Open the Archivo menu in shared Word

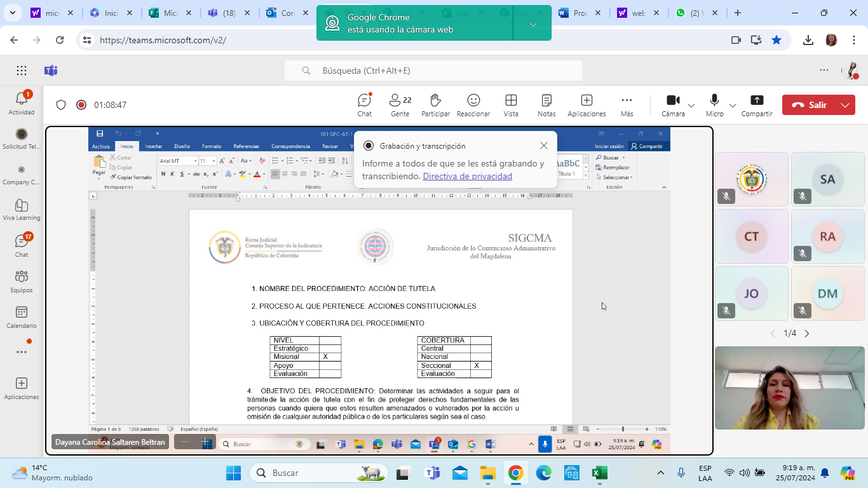(x=101, y=146)
